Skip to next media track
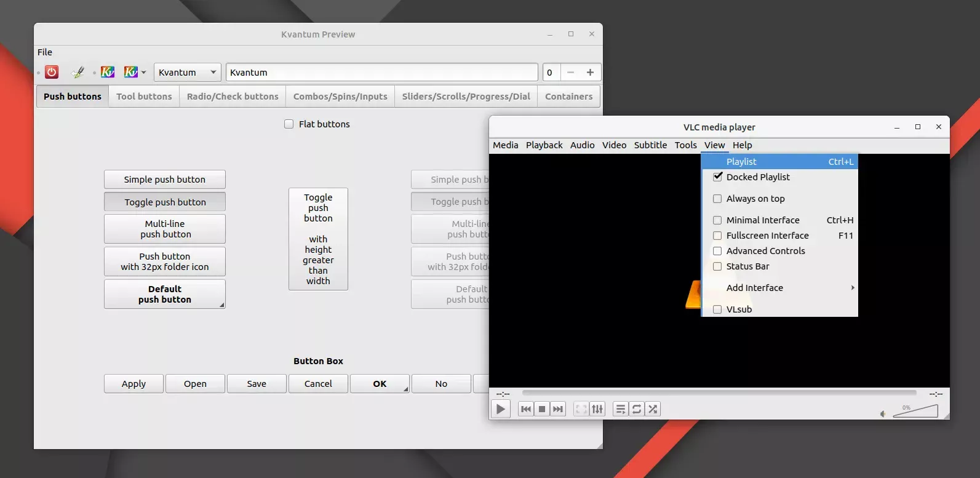This screenshot has height=478, width=980. [x=557, y=409]
